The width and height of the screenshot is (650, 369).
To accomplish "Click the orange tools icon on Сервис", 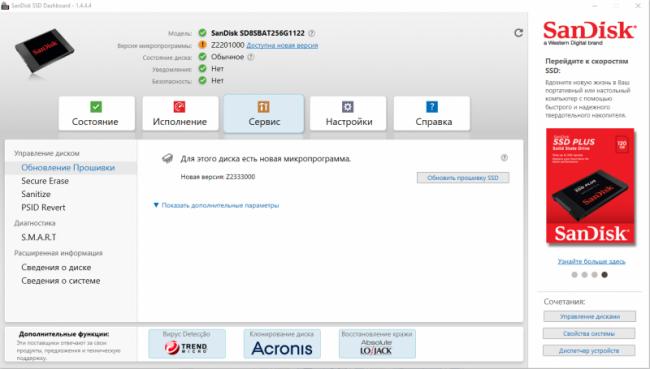I will coord(264,107).
